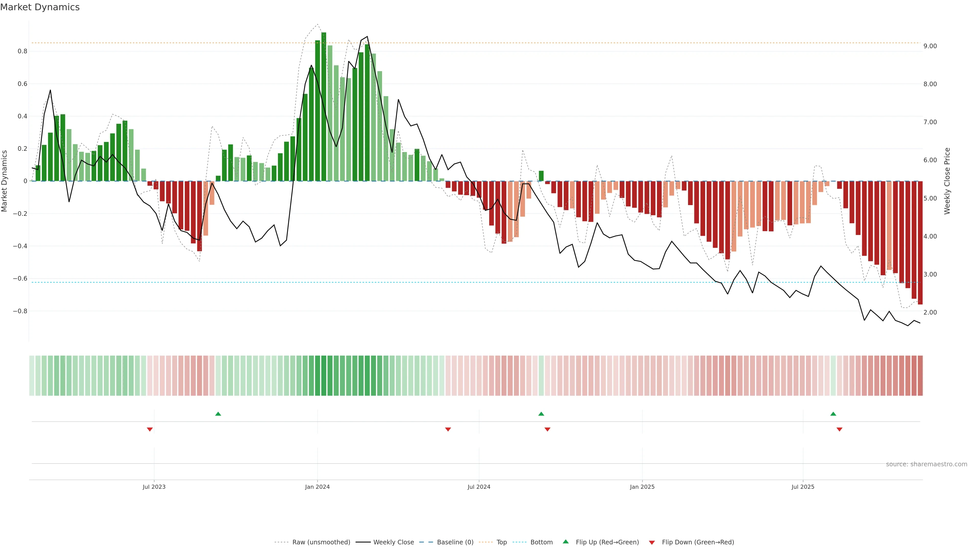Screen dimensions: 980x551
Task: Click the Weekly Close Price axis title
Action: [x=947, y=181]
